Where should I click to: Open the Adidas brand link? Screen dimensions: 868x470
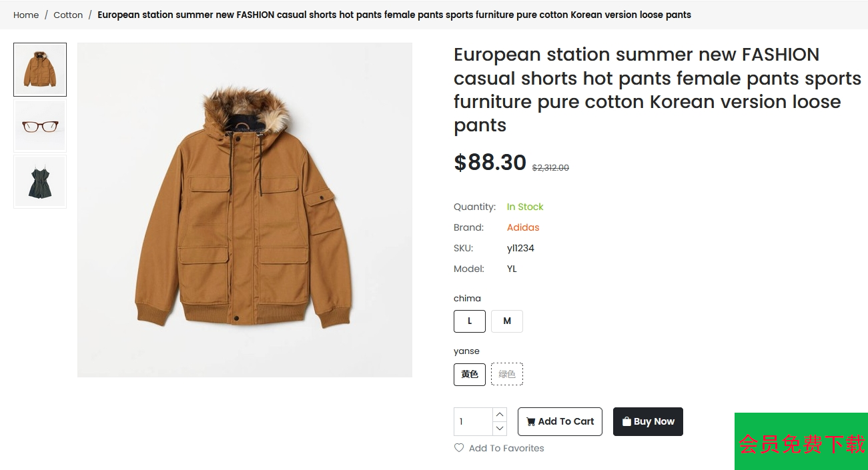pyautogui.click(x=523, y=227)
